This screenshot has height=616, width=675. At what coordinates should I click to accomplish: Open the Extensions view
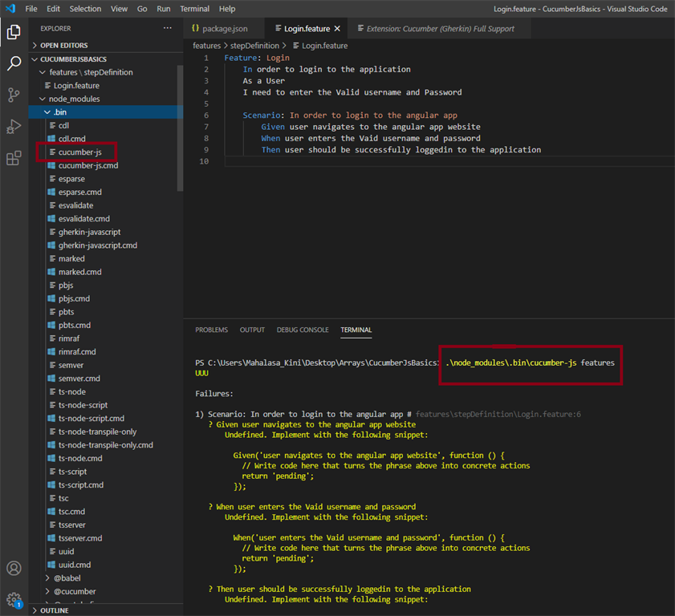coord(14,158)
